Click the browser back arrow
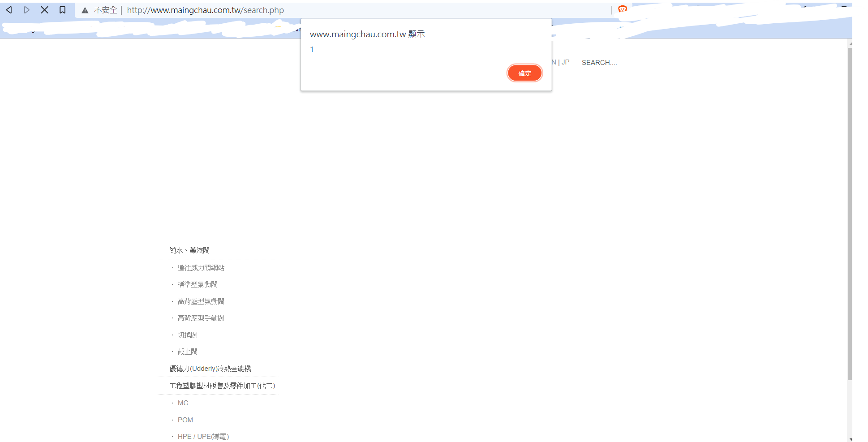This screenshot has width=868, height=442. coord(9,10)
